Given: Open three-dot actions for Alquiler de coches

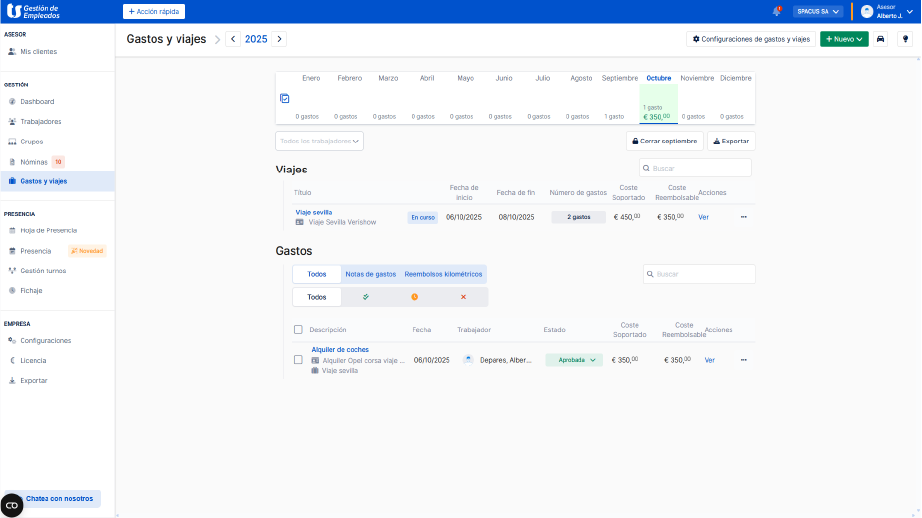Looking at the screenshot, I should click(743, 360).
